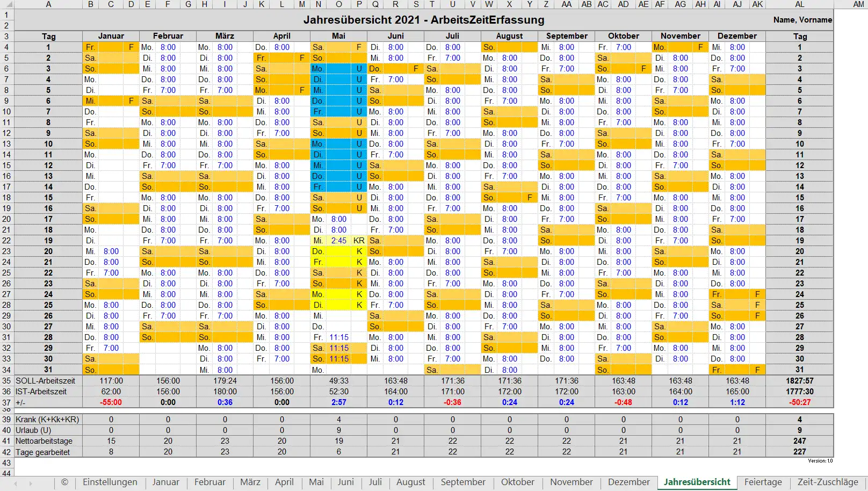Click the 'Name, Vorname' cell
This screenshot has height=491, width=868.
coord(802,20)
